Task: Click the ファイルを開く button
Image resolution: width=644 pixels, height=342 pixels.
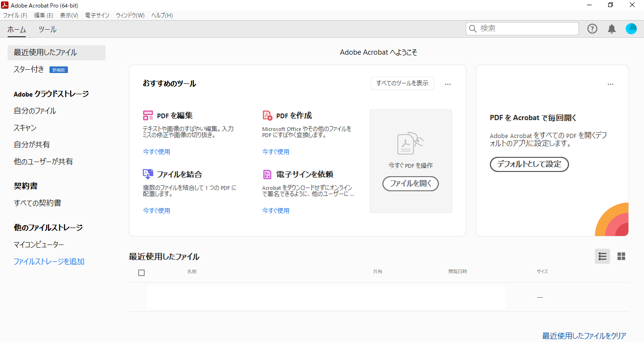Action: click(x=411, y=183)
